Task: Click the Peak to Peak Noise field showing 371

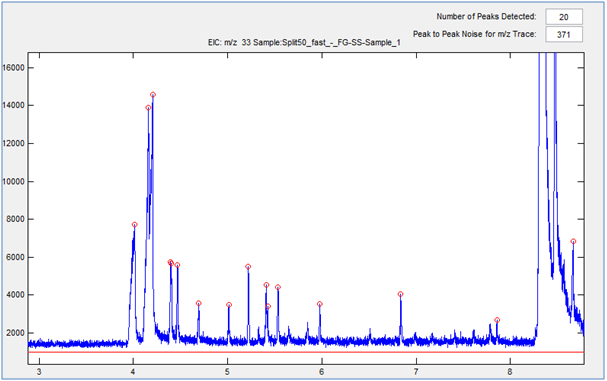Action: point(564,34)
